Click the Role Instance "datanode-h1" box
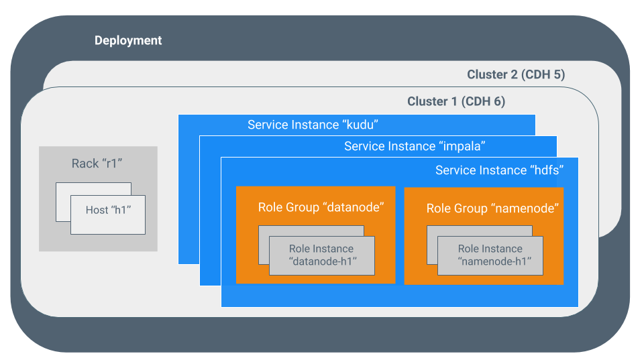Screen dimensions: 644x362 click(322, 255)
